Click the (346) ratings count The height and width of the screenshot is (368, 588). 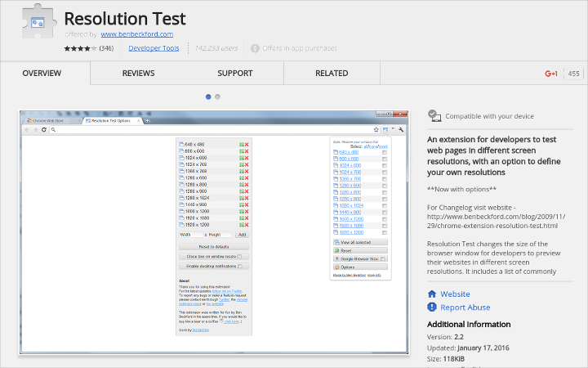[x=106, y=48]
